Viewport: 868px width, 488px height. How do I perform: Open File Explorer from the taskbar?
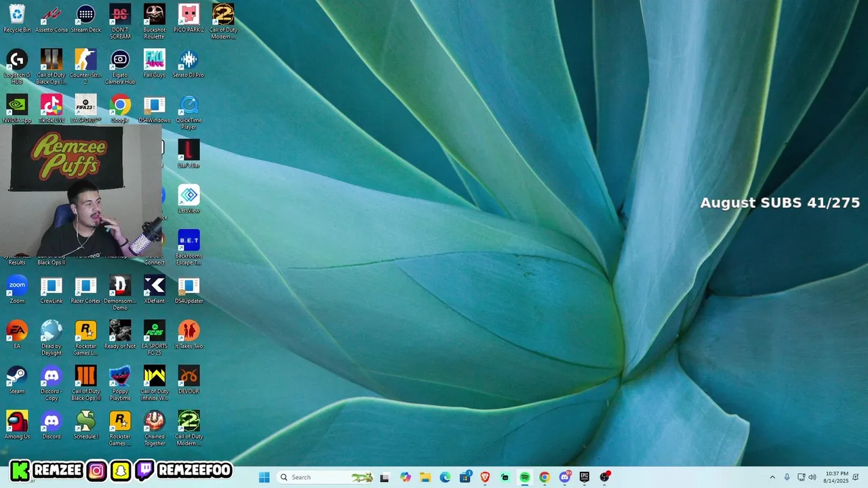pos(425,477)
